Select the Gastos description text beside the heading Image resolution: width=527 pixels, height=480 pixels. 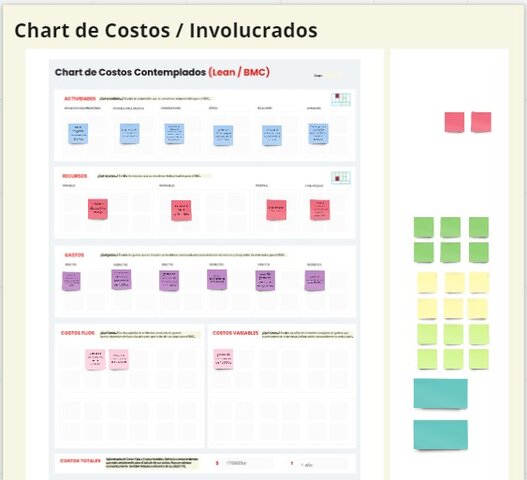(x=193, y=255)
